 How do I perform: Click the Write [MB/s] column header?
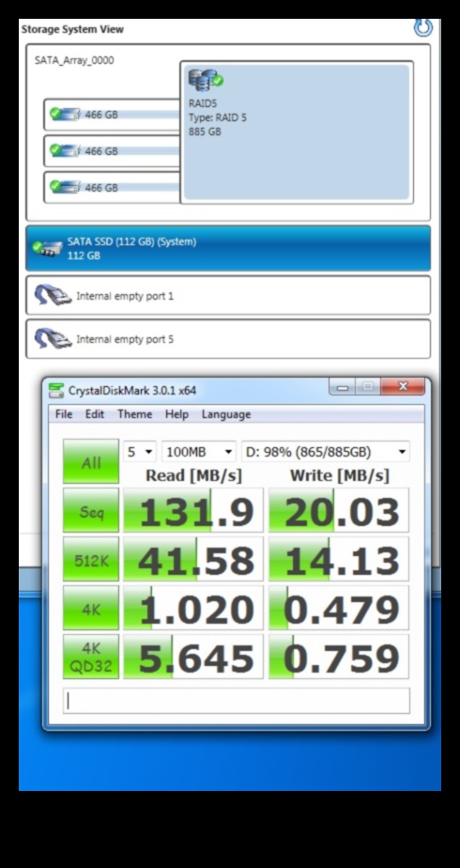tap(340, 475)
